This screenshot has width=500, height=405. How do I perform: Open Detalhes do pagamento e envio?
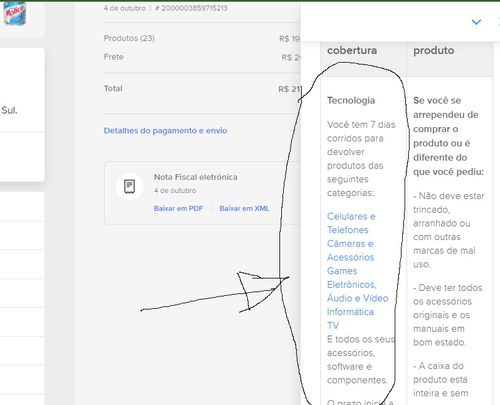(165, 131)
